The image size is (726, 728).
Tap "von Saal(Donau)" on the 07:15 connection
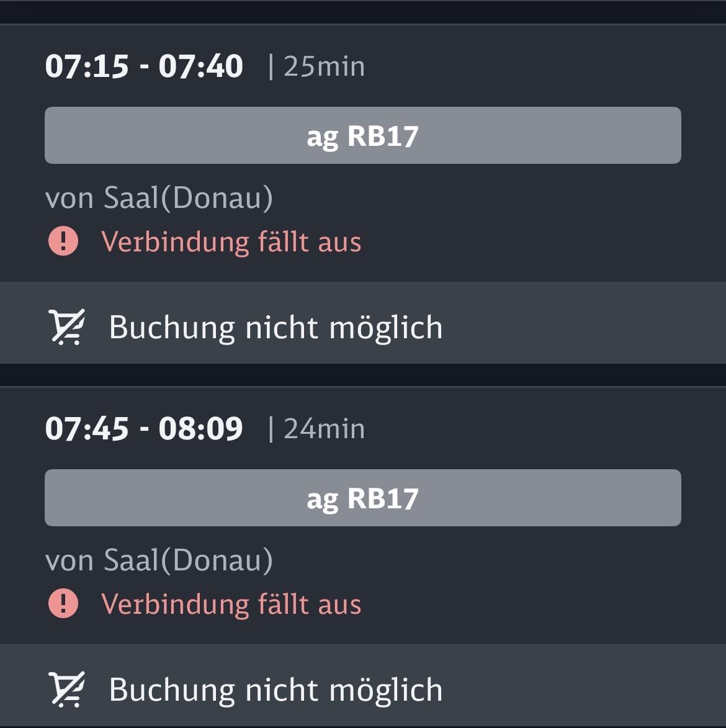159,198
